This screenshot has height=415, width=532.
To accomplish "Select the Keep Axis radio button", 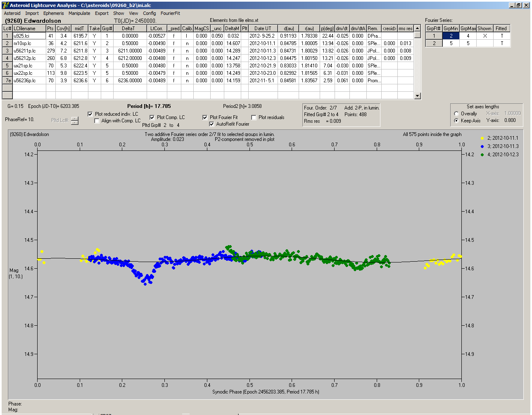I will coord(456,121).
